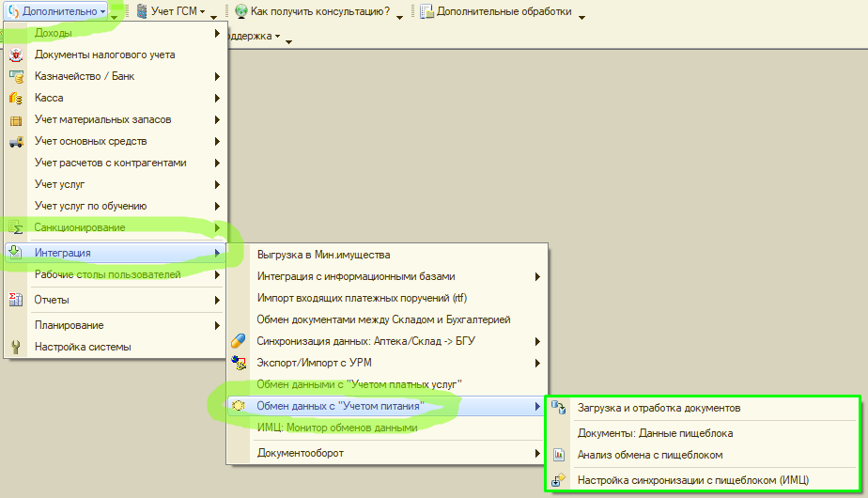Viewport: 868px width, 498px height.
Task: Expand the Доходы submenu arrow
Action: (217, 34)
